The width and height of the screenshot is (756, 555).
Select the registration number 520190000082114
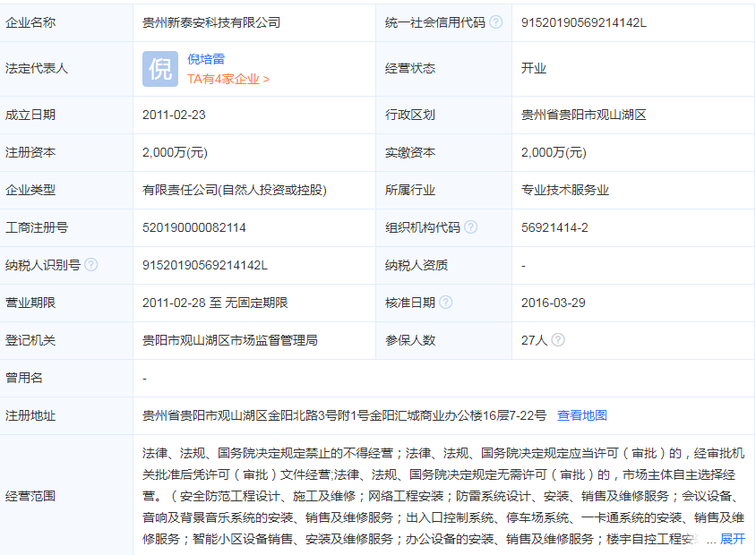click(193, 228)
